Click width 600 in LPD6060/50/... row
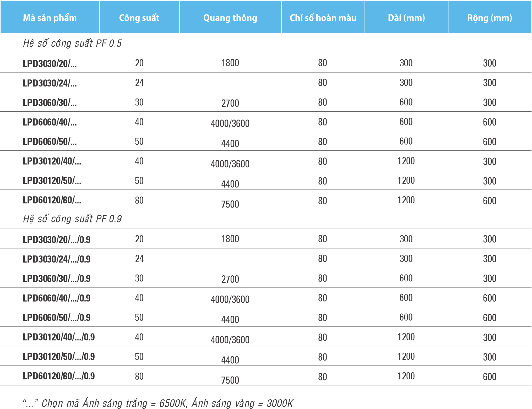Viewport: 532px width, 409px height. point(490,142)
